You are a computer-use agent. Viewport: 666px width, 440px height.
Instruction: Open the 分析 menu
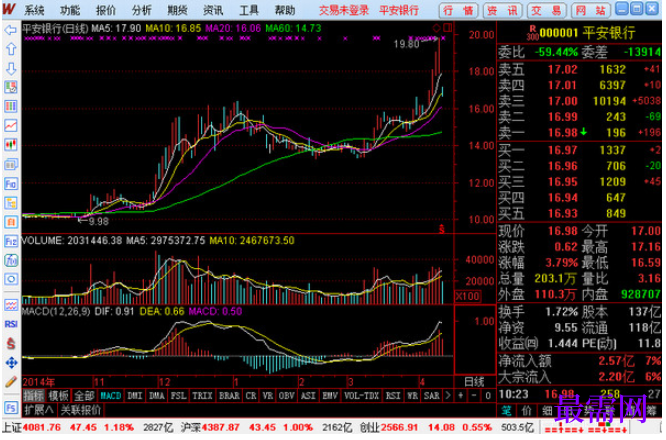141,10
